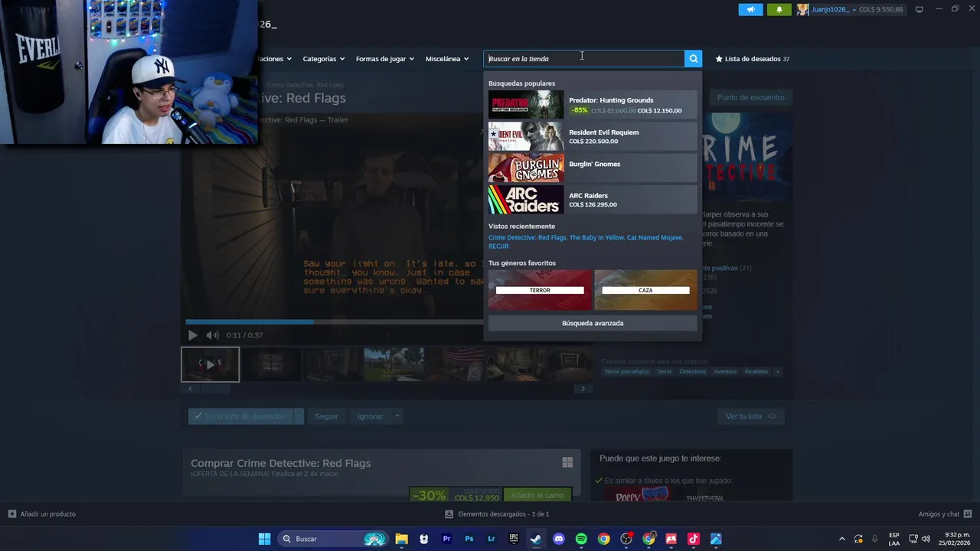Open dropdown arrow beside wishlist button
This screenshot has width=980, height=551.
click(x=299, y=416)
